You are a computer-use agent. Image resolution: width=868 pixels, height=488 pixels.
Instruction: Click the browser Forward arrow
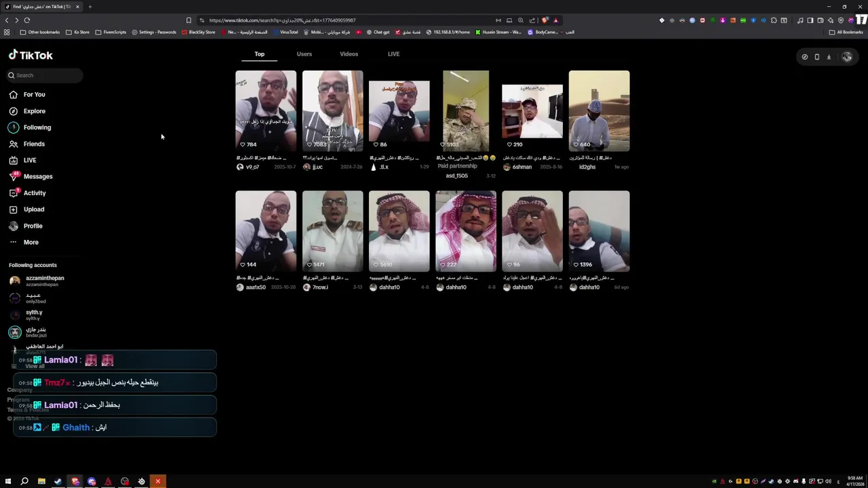(x=17, y=20)
